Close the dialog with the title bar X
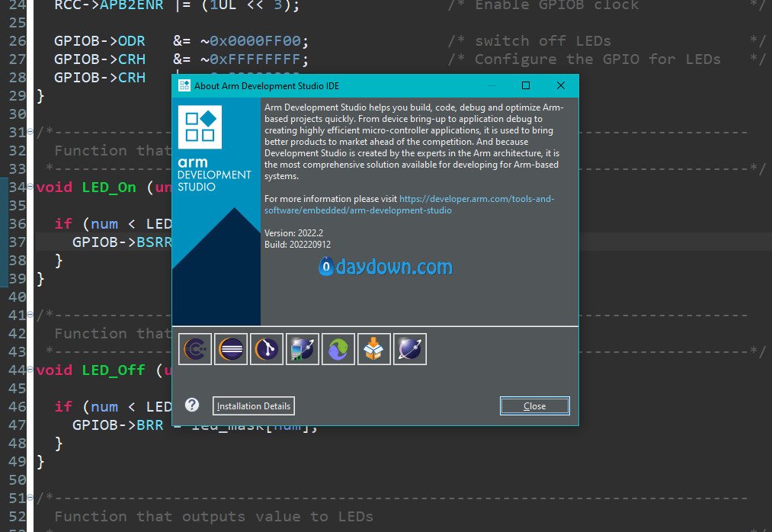The image size is (772, 532). (x=560, y=85)
